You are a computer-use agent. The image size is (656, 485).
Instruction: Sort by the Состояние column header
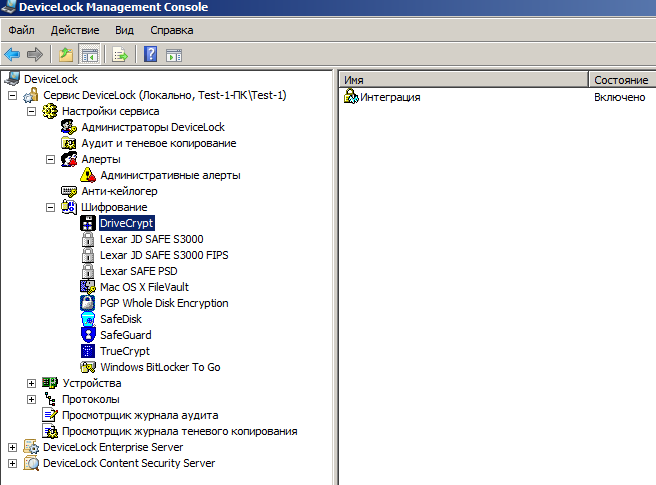[623, 80]
